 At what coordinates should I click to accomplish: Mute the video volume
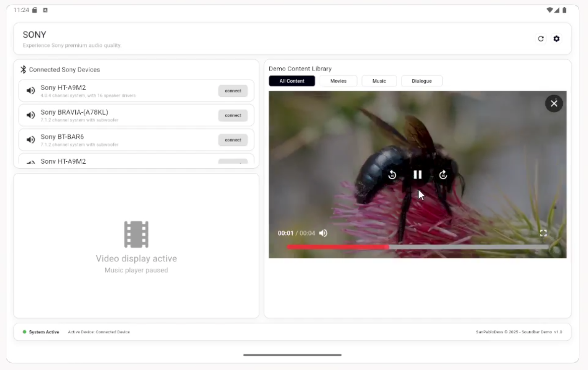point(323,233)
